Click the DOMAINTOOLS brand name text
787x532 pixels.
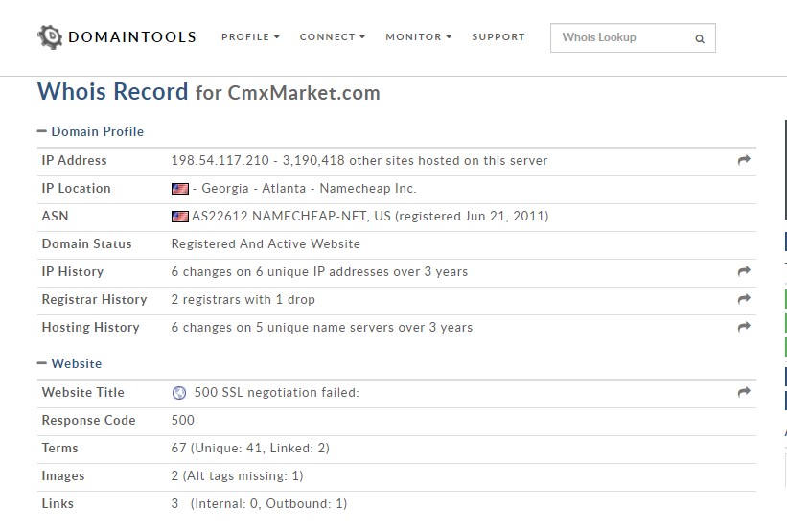coord(132,37)
